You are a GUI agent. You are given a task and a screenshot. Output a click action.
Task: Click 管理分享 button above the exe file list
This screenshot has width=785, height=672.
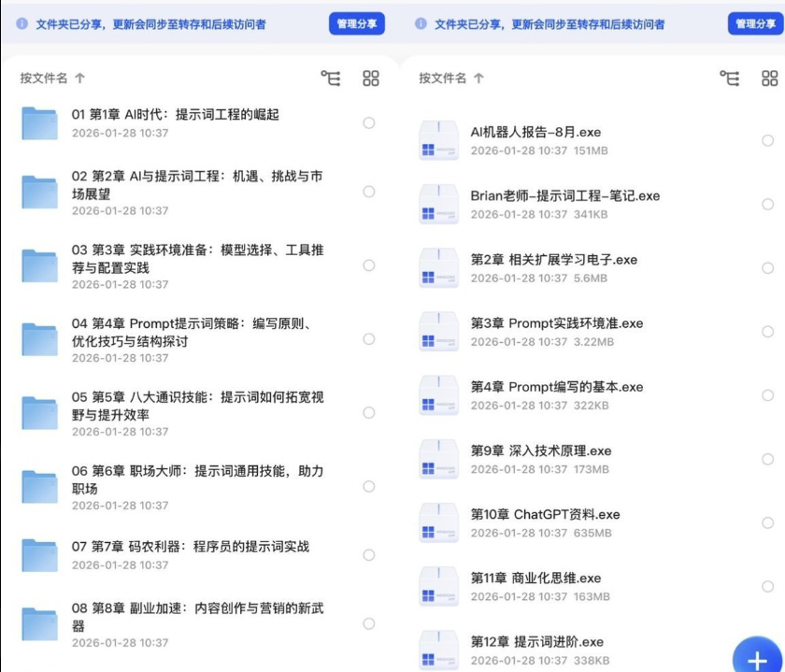pos(755,24)
